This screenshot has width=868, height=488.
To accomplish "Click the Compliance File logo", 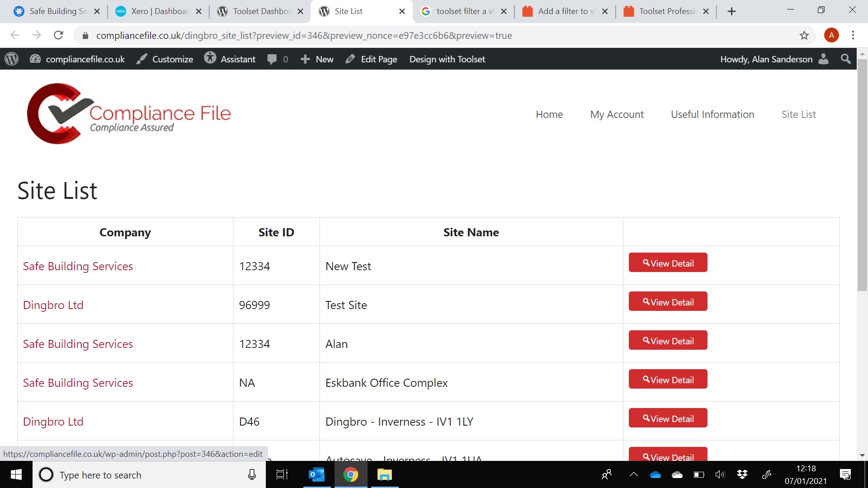I will [x=129, y=114].
